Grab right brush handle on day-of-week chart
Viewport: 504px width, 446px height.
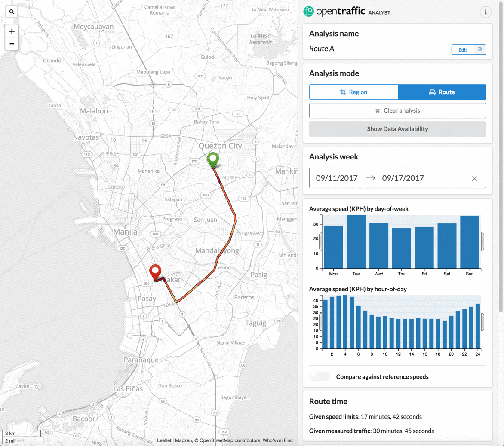point(482,241)
